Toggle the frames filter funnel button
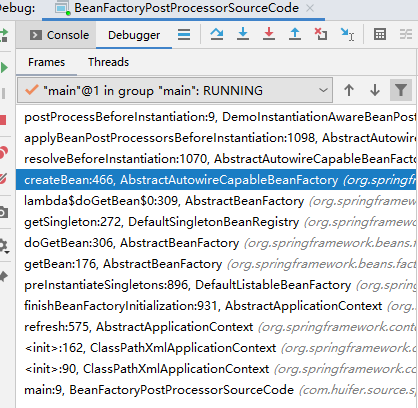The image size is (418, 408). 401,90
